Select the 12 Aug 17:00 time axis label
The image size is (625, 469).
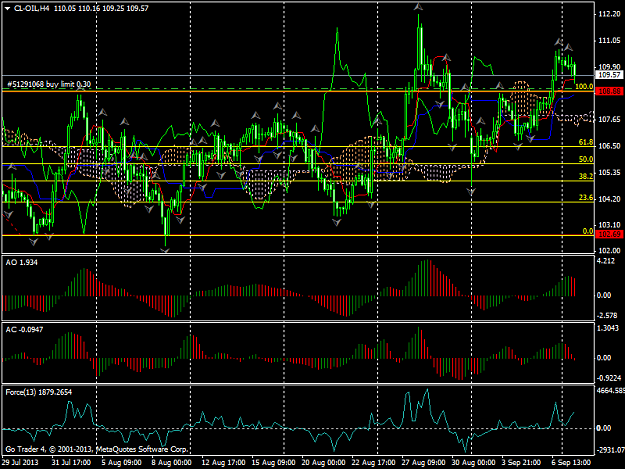pyautogui.click(x=223, y=462)
